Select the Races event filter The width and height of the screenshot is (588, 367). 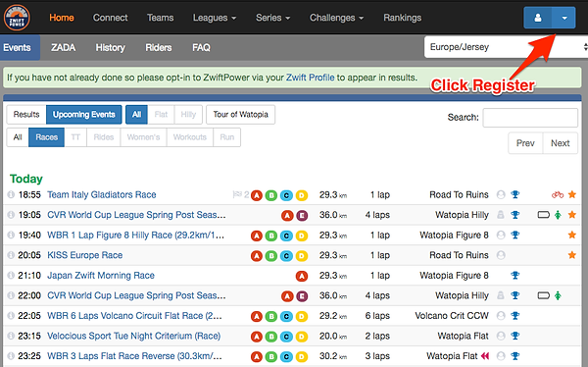pyautogui.click(x=46, y=137)
